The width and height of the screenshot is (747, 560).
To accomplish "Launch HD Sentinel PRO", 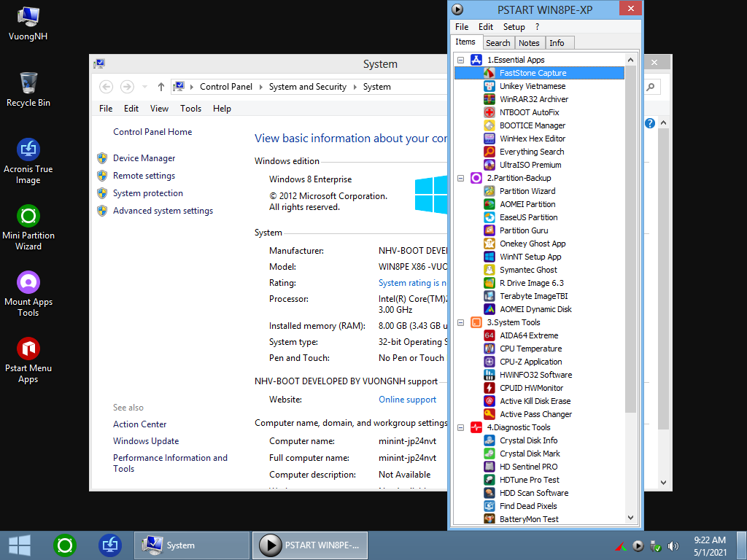I will [x=528, y=467].
